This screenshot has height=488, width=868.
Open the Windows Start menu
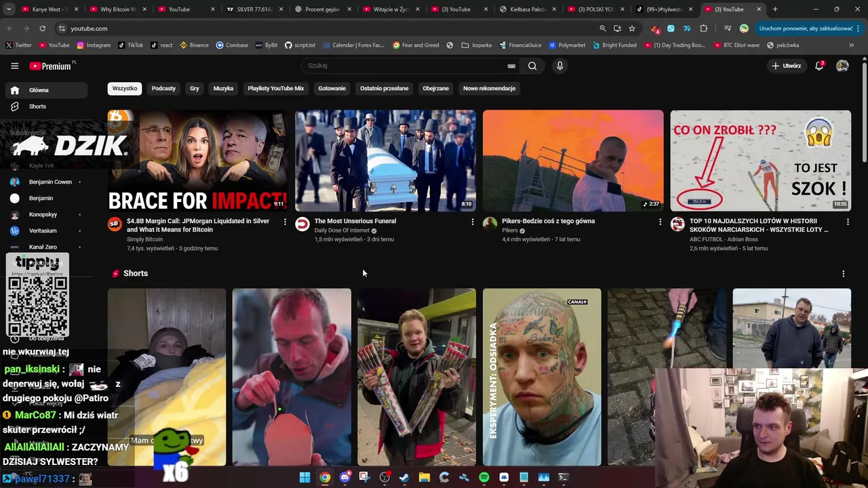click(305, 477)
